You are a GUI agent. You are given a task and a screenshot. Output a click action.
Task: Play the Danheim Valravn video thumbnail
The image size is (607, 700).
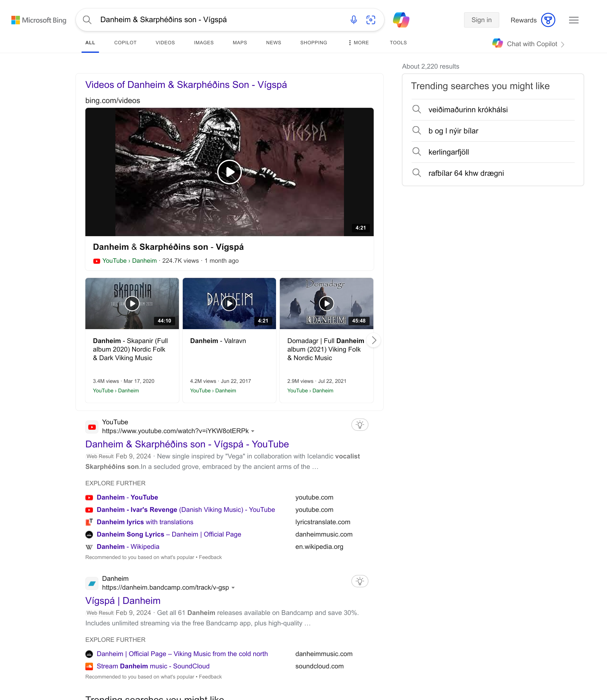pos(229,304)
